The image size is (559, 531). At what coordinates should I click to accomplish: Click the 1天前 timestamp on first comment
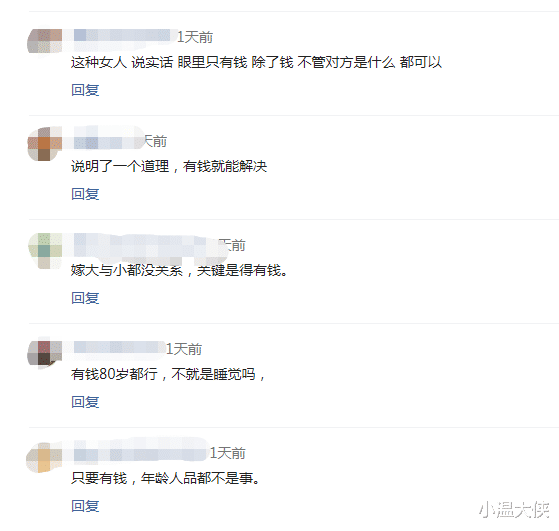pyautogui.click(x=195, y=37)
